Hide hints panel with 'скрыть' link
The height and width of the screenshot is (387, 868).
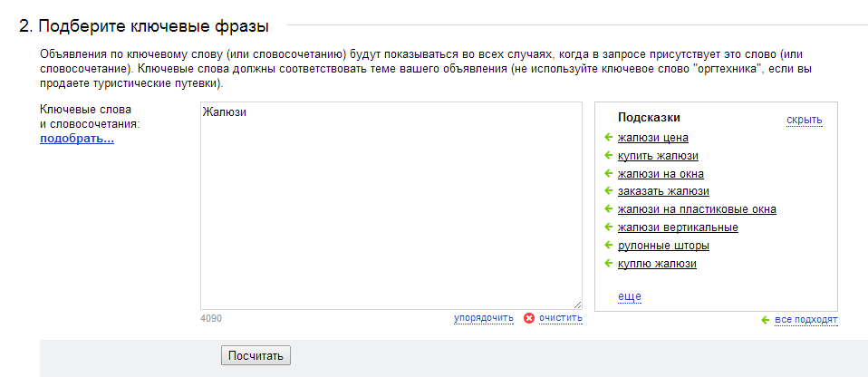[805, 121]
